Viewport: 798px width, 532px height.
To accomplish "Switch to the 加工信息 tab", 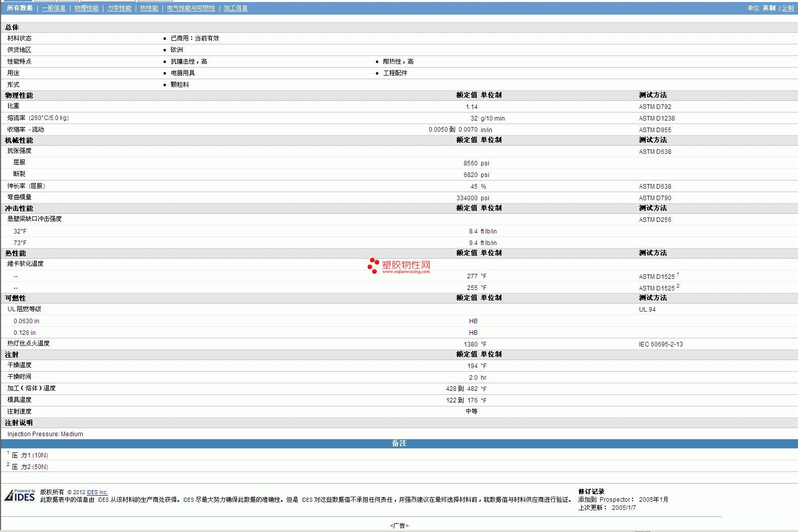I will point(236,8).
